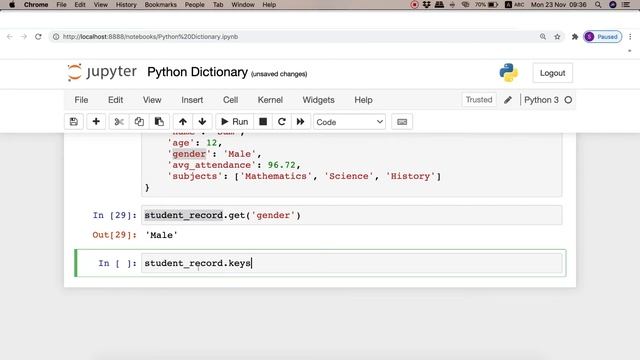Interrupt the kernel with the stop icon
Screen dimensions: 640x360
pos(263,122)
